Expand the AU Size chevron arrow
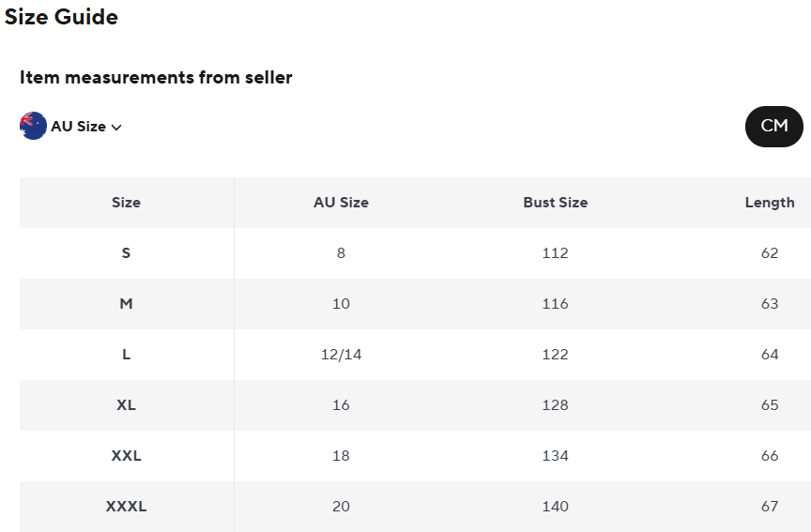Image resolution: width=811 pixels, height=532 pixels. 116,128
